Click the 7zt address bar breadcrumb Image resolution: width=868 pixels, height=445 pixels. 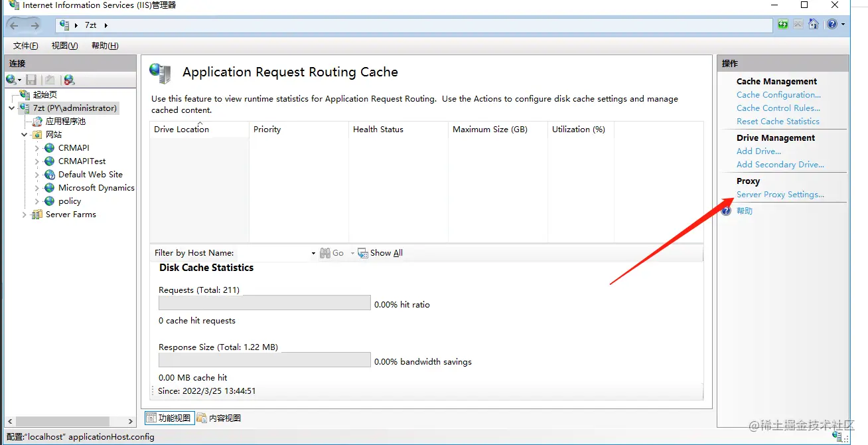point(91,25)
